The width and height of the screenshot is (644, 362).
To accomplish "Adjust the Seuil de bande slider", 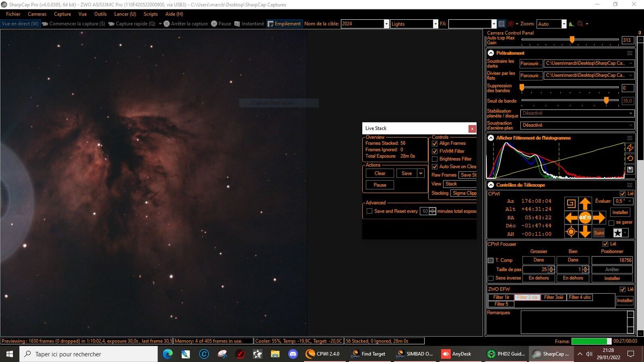I will tap(606, 100).
